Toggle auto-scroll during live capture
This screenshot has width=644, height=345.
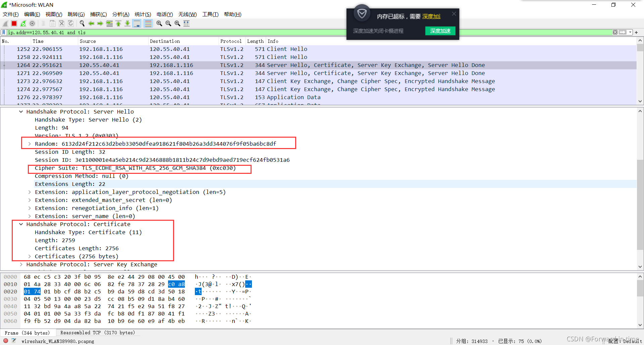(137, 23)
